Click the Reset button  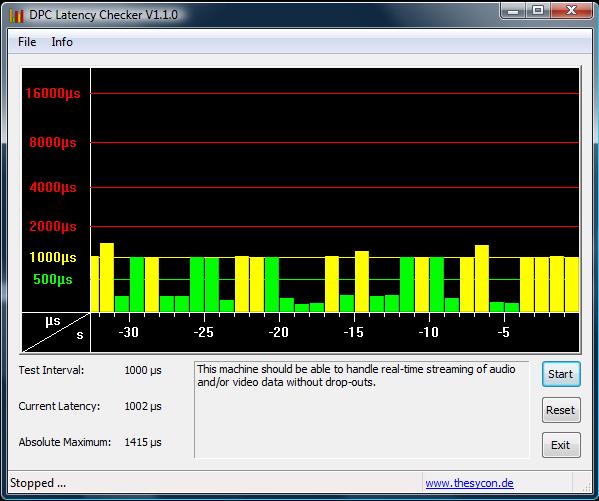tap(561, 410)
